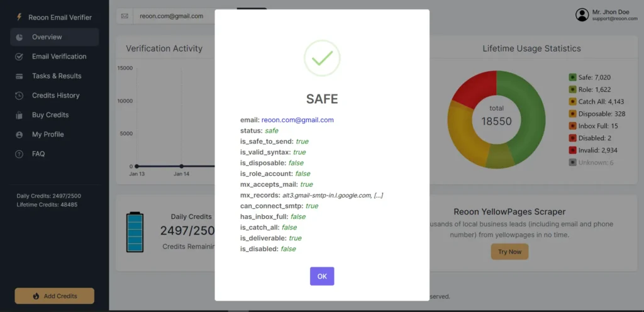Image resolution: width=644 pixels, height=312 pixels.
Task: Click the Buy Credits folder icon
Action: (19, 115)
